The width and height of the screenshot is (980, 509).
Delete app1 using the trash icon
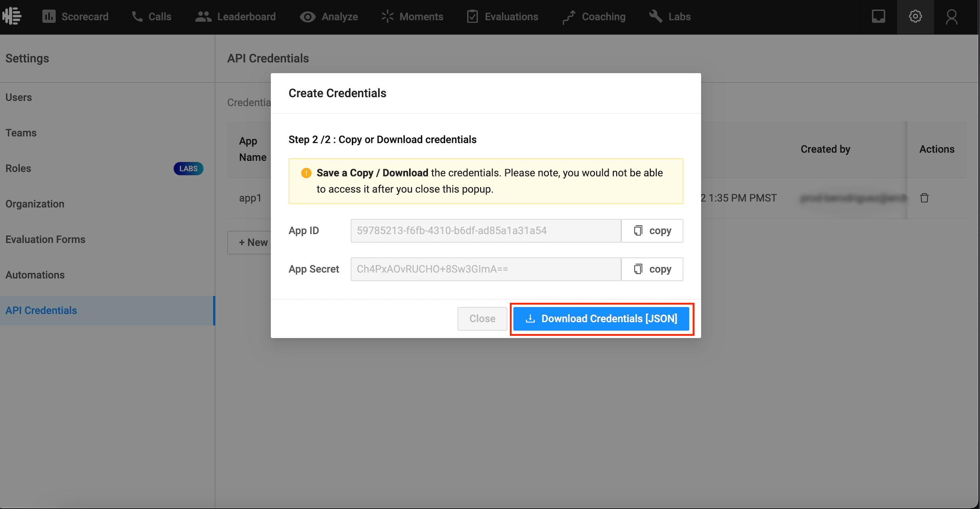(x=924, y=198)
